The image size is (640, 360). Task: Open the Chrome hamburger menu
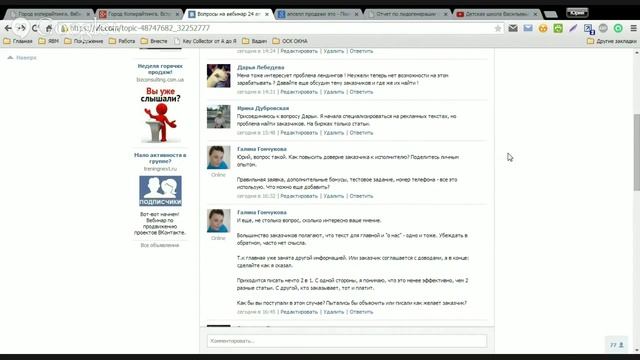pos(633,28)
